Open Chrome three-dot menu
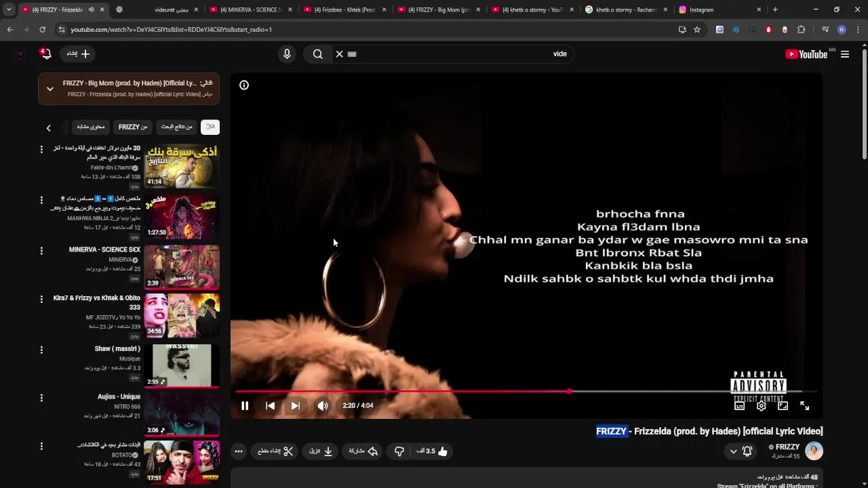Screen dimensions: 868x488 tap(858, 30)
